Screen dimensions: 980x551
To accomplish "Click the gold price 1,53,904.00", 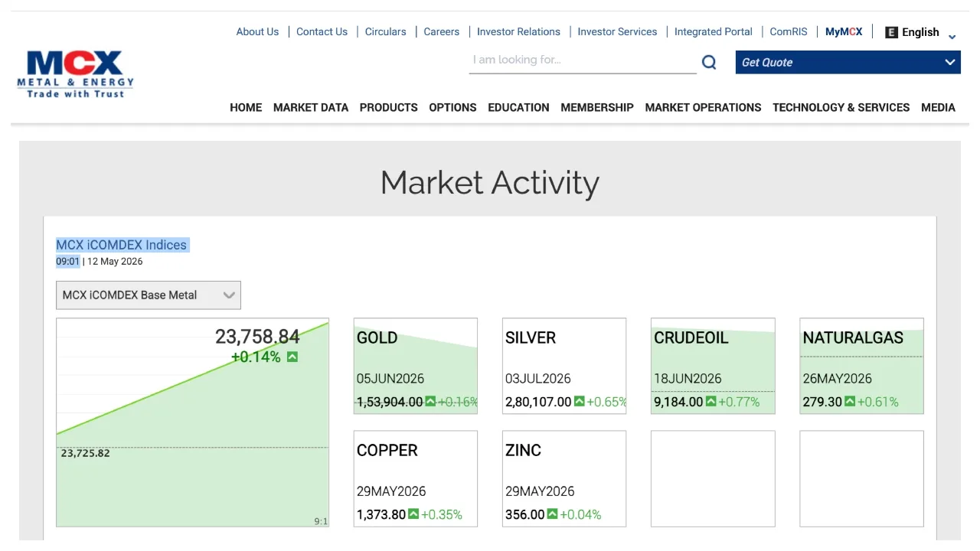I will tap(390, 402).
